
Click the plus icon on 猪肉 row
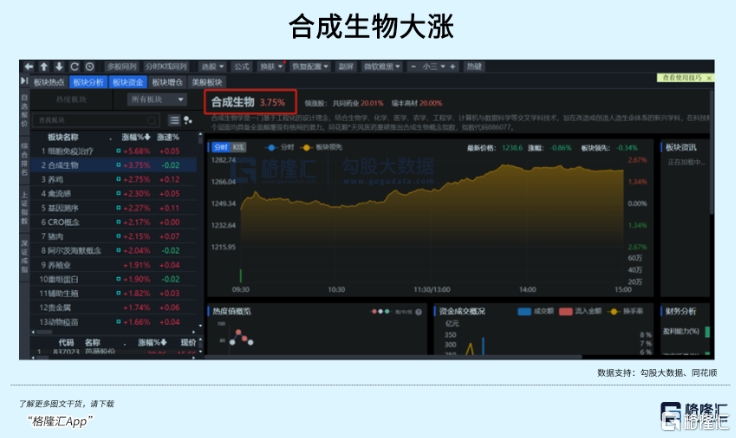(118, 236)
